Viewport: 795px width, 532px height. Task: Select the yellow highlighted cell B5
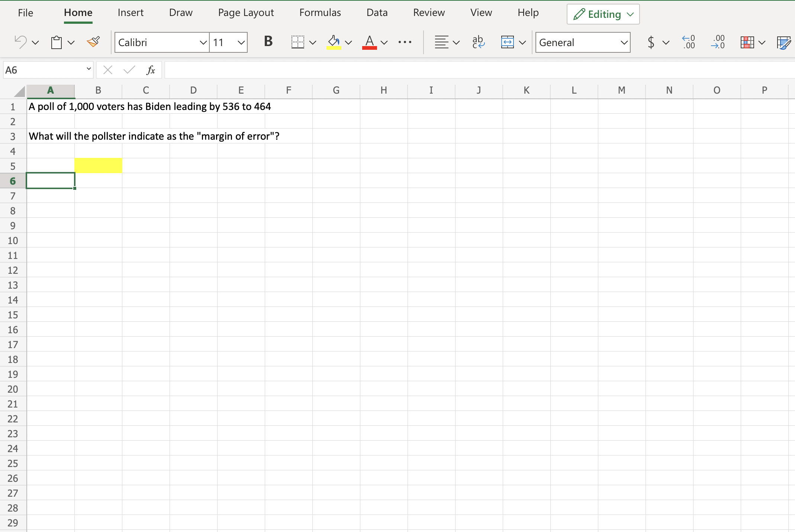98,166
